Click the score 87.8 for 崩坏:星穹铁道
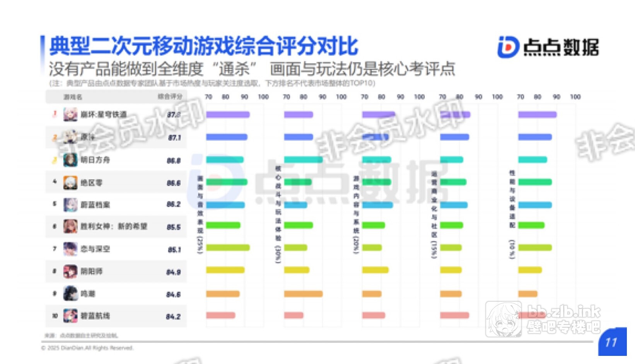The height and width of the screenshot is (364, 635). coord(174,115)
